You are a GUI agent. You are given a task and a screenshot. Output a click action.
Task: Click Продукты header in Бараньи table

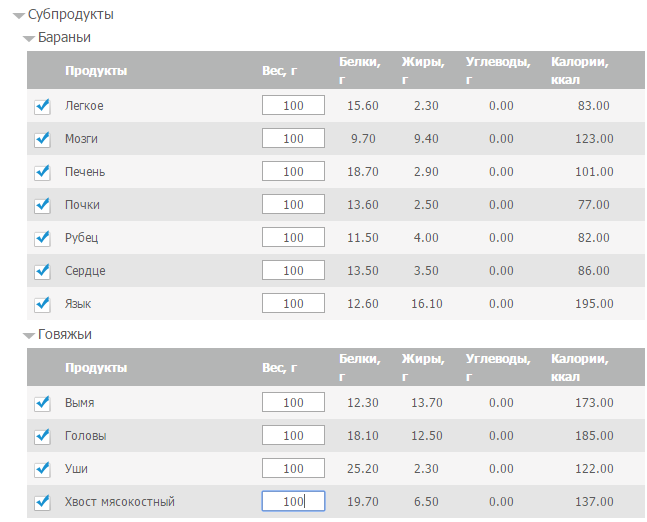(96, 71)
